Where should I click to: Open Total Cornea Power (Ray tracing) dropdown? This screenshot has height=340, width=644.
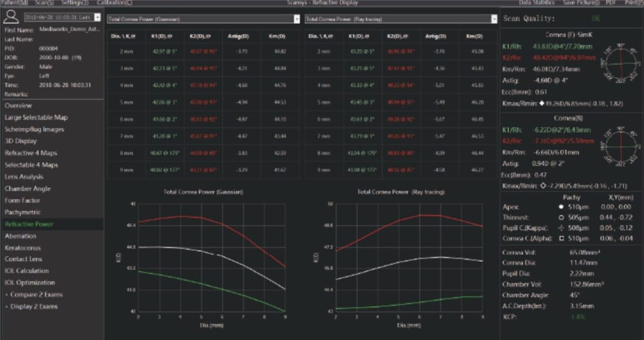pyautogui.click(x=494, y=19)
